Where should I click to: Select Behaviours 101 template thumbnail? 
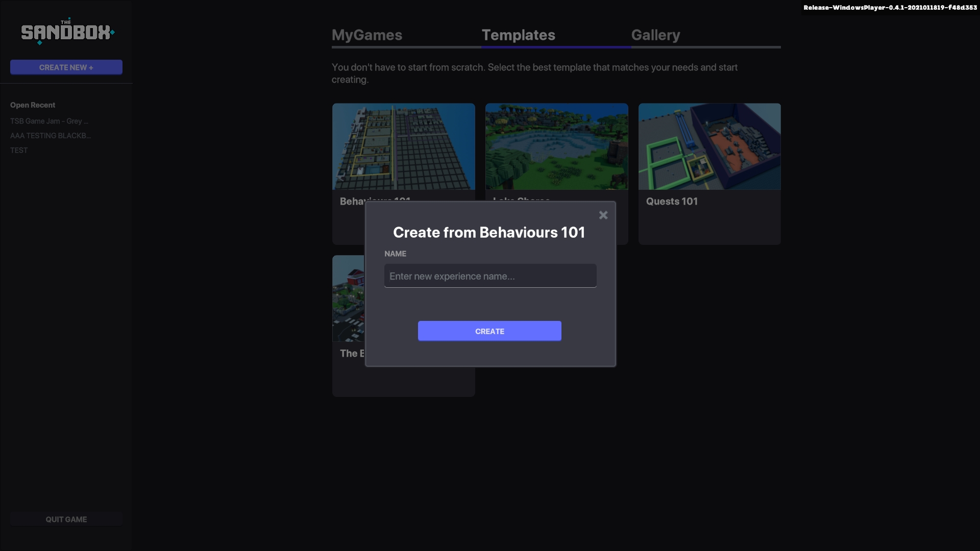click(403, 146)
